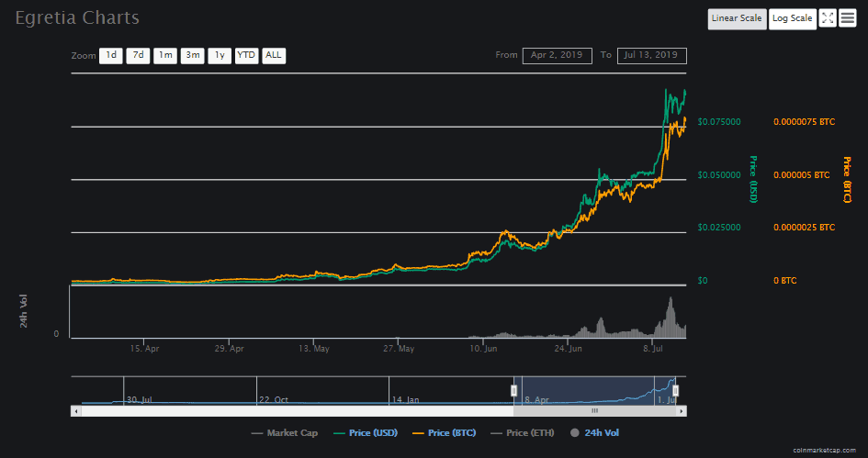Click the 22. Oct marker in navigator

(x=274, y=400)
